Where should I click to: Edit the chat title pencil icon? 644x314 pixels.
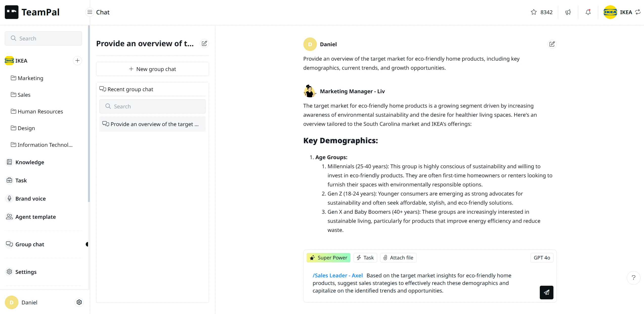pos(204,43)
